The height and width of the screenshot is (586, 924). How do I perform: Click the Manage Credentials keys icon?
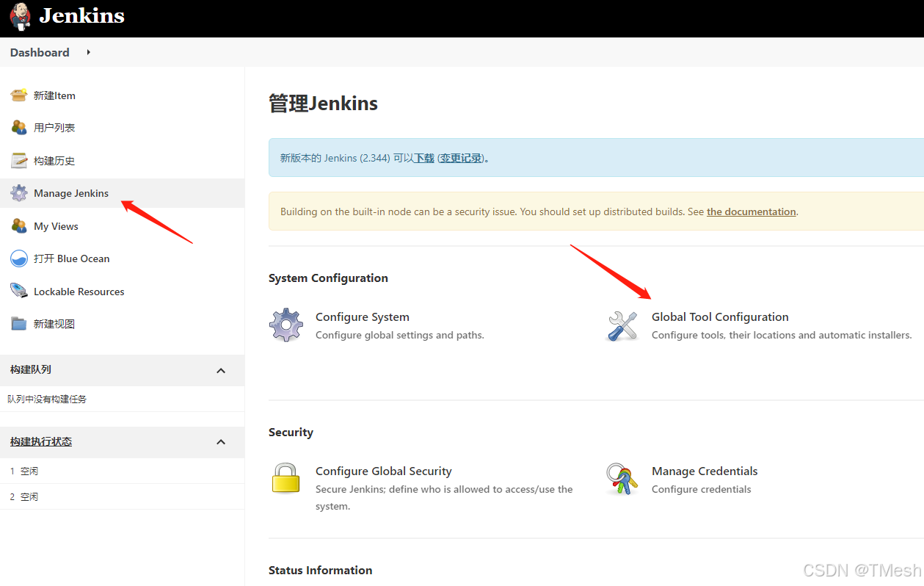(622, 479)
